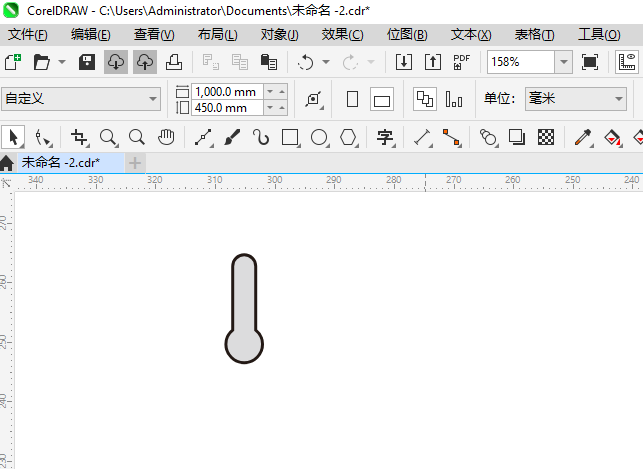Go to Welcome home screen tab
This screenshot has height=469, width=643.
point(7,163)
